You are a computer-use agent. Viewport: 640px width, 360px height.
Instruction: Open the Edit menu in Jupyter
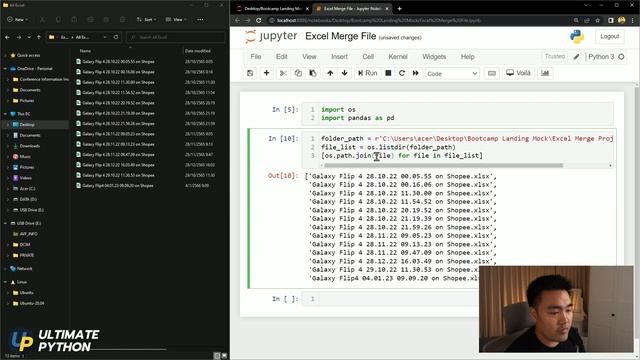[x=282, y=57]
